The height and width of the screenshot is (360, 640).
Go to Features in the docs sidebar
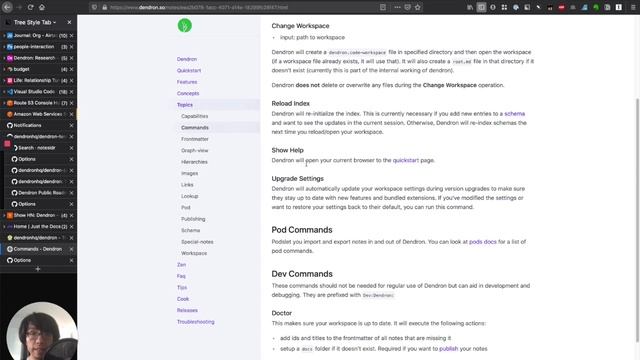(x=187, y=82)
